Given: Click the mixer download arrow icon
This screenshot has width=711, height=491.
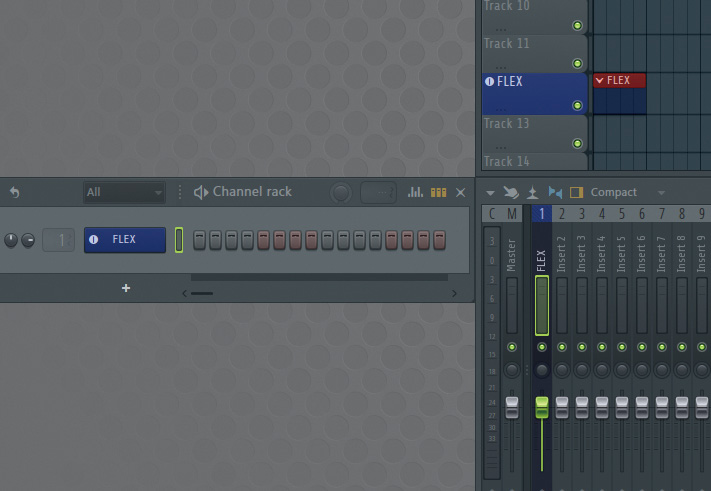Looking at the screenshot, I should coord(533,193).
